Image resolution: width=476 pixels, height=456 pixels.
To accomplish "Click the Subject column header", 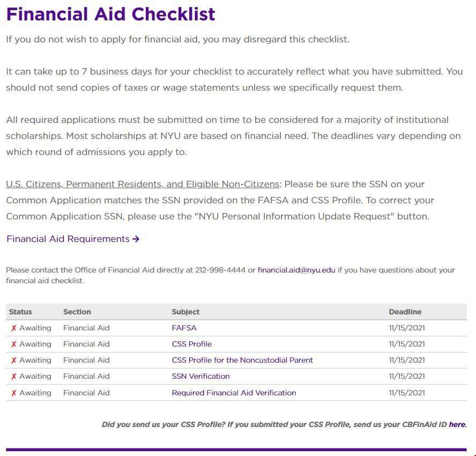I will [185, 312].
